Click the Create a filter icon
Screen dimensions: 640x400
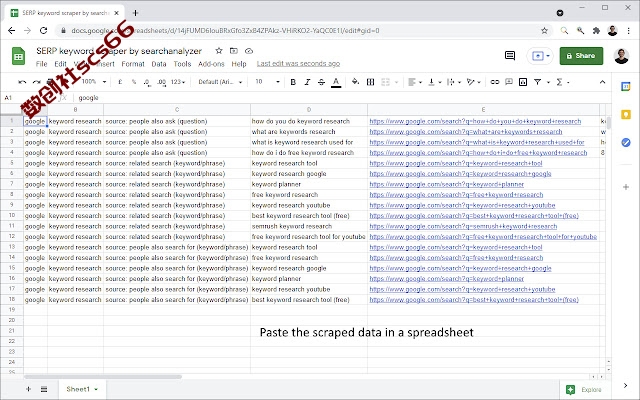pyautogui.click(x=538, y=82)
